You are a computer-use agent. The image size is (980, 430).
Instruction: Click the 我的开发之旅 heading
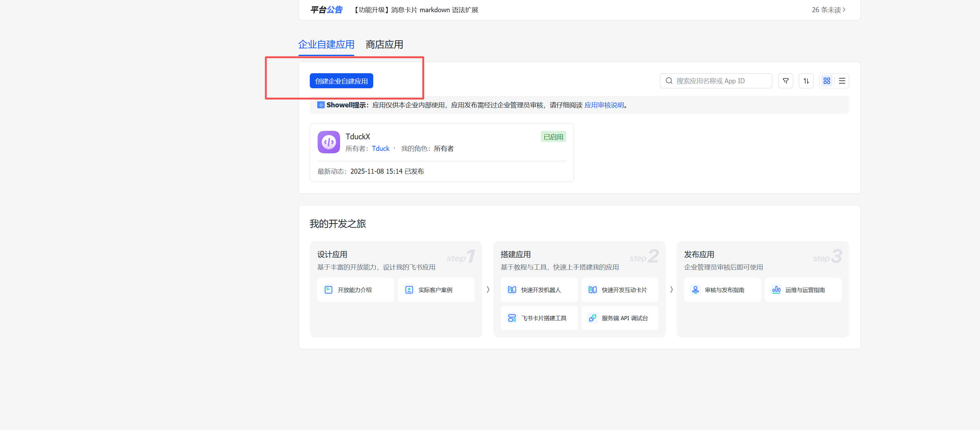click(338, 223)
